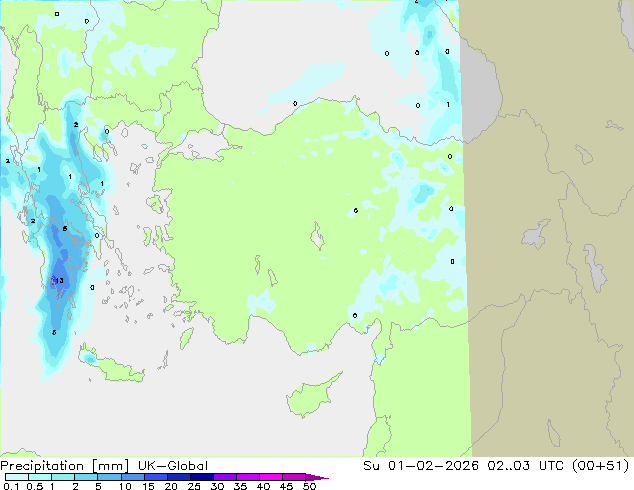Click the "Su 01-02-2026 02..03 UTC (00+51)" timestamp
The image size is (634, 490).
click(496, 466)
